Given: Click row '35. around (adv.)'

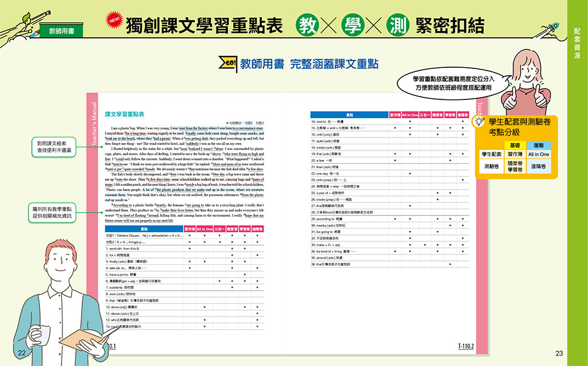Looking at the screenshot, I should [390, 258].
